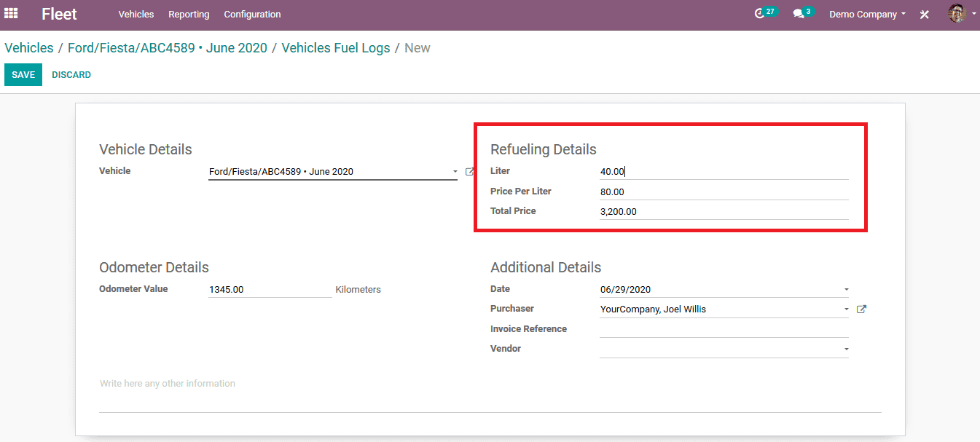Click the Invoice Reference field
The height and width of the screenshot is (442, 980).
click(724, 329)
